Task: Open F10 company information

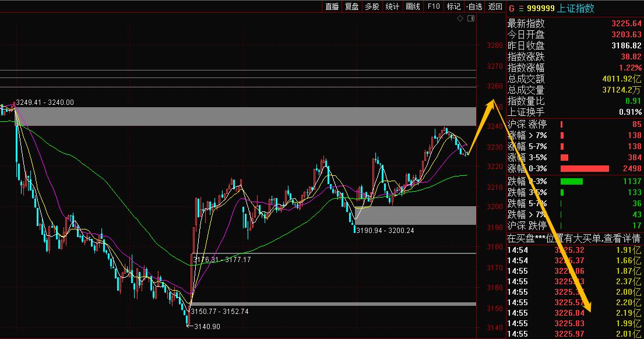Action: point(433,6)
